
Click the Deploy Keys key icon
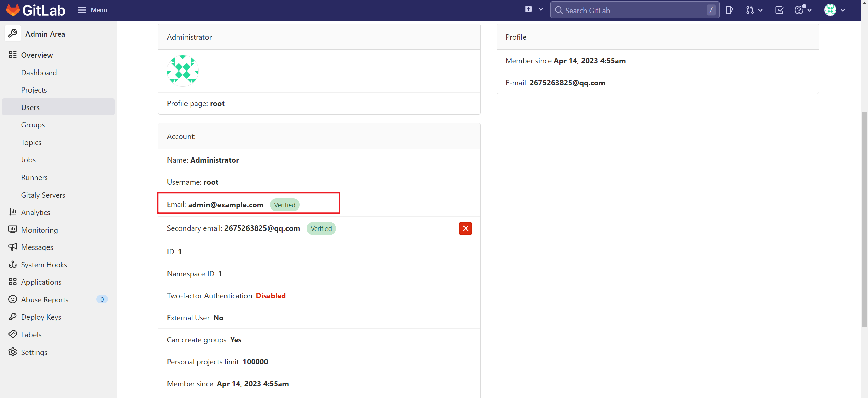click(x=13, y=317)
